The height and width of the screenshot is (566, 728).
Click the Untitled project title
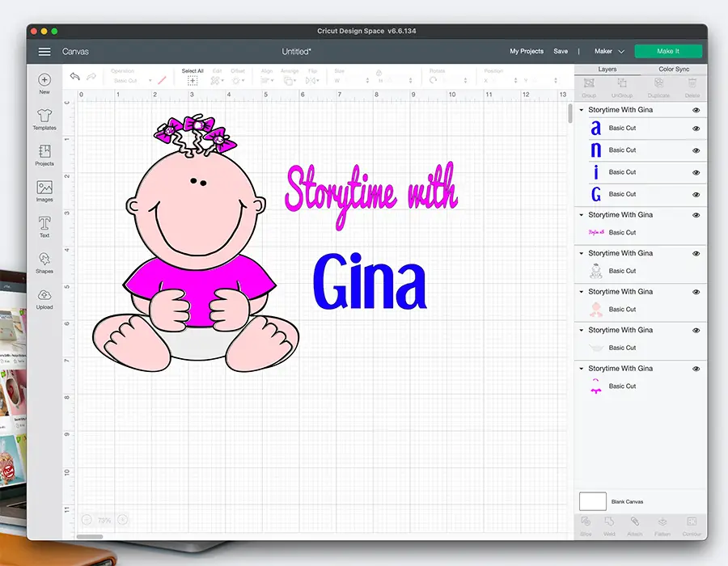coord(296,52)
